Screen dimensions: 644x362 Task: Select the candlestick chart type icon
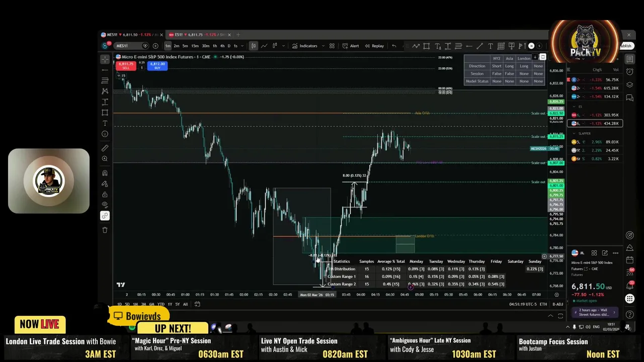pyautogui.click(x=254, y=46)
